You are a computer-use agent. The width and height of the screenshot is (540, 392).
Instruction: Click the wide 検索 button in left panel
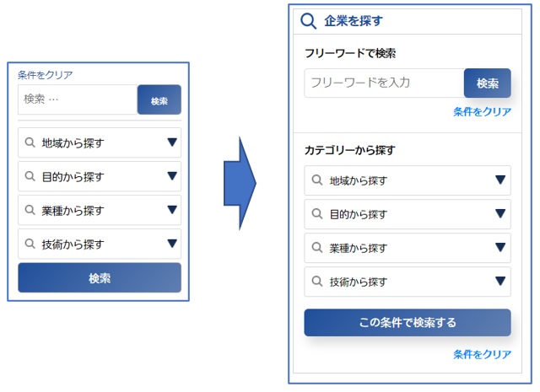pos(100,277)
